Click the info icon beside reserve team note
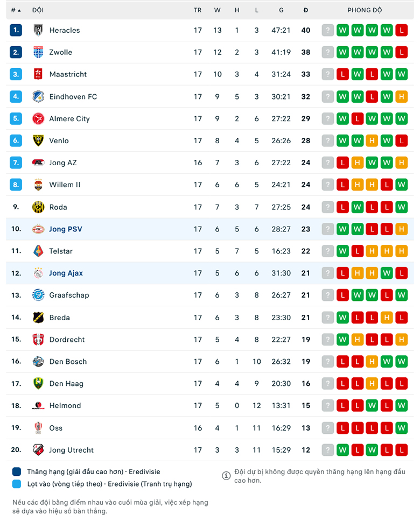420x521 pixels. [x=226, y=475]
